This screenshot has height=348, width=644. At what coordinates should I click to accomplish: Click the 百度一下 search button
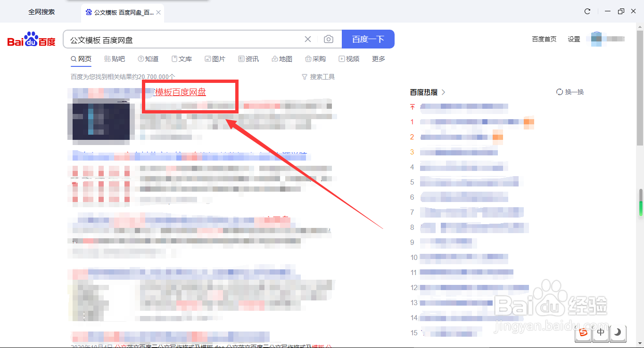pyautogui.click(x=368, y=40)
